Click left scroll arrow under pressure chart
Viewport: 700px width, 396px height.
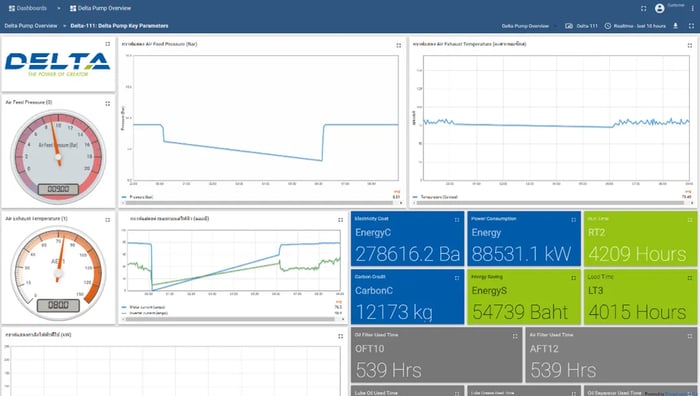(123, 203)
